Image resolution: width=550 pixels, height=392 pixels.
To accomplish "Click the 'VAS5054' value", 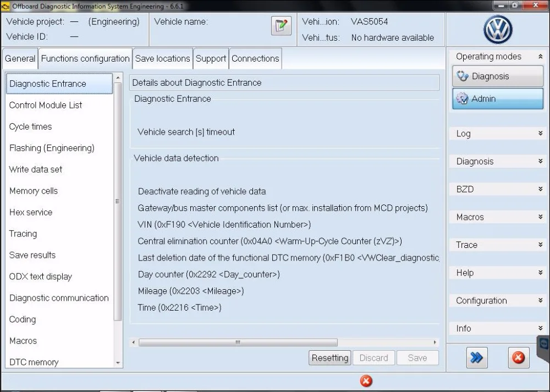I will coord(370,22).
